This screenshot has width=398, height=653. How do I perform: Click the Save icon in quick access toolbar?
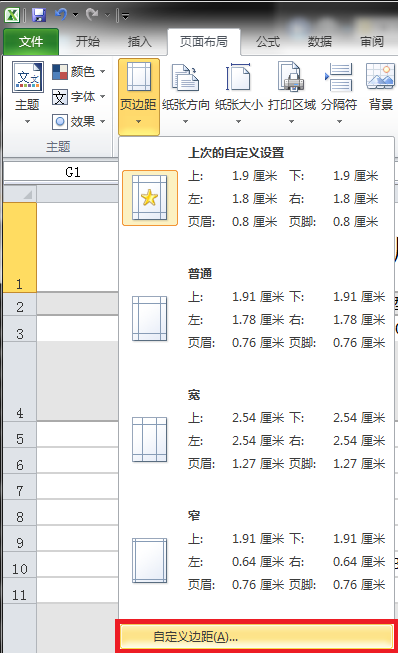click(39, 15)
